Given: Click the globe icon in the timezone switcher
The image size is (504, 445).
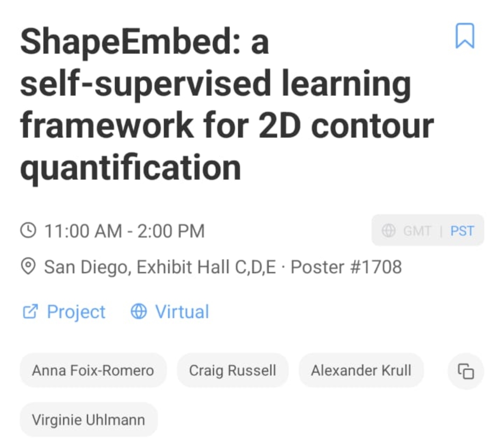Looking at the screenshot, I should click(389, 230).
